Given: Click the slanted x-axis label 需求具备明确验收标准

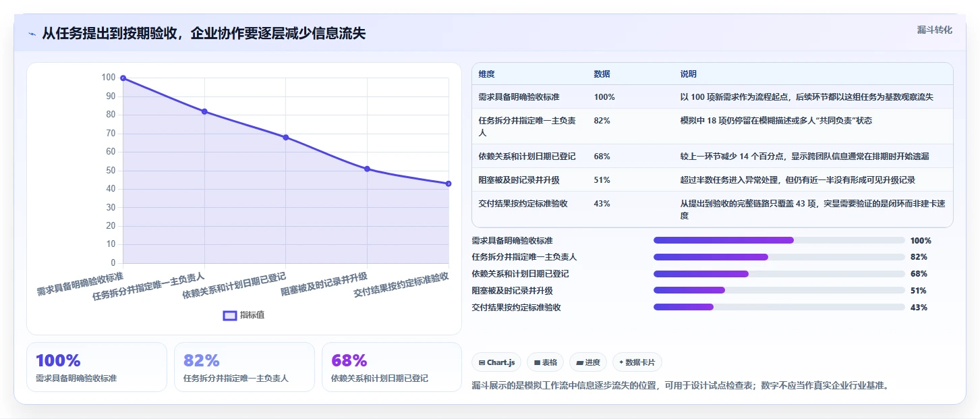Looking at the screenshot, I should point(80,285).
